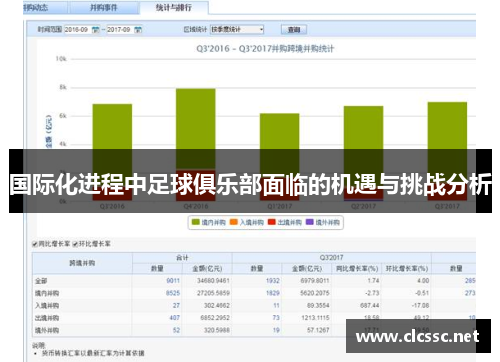This screenshot has height=362, width=500.
Task: Open calendar picker beside the 2017-09 end date
Action: (138, 30)
